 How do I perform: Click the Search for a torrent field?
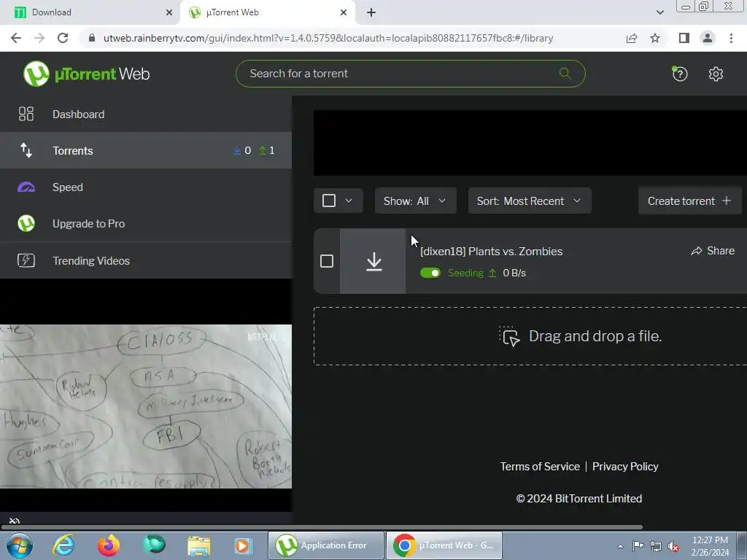coord(410,74)
